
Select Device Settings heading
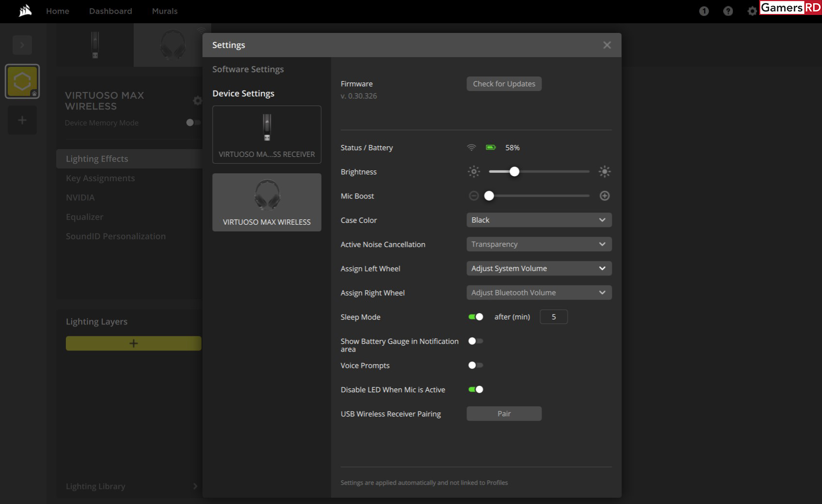243,93
